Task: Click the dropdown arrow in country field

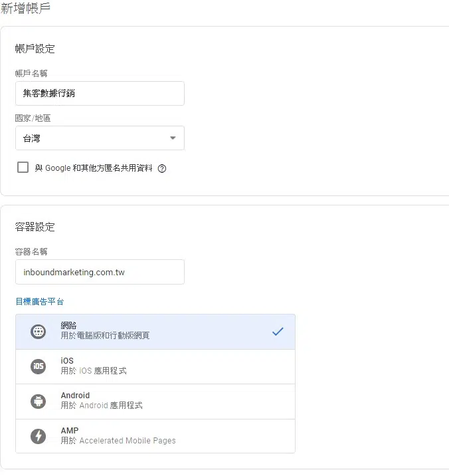Action: click(x=173, y=138)
